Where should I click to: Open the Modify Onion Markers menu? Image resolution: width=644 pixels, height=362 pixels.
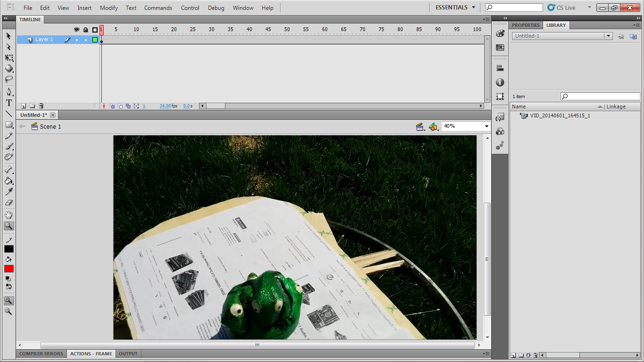tap(136, 106)
